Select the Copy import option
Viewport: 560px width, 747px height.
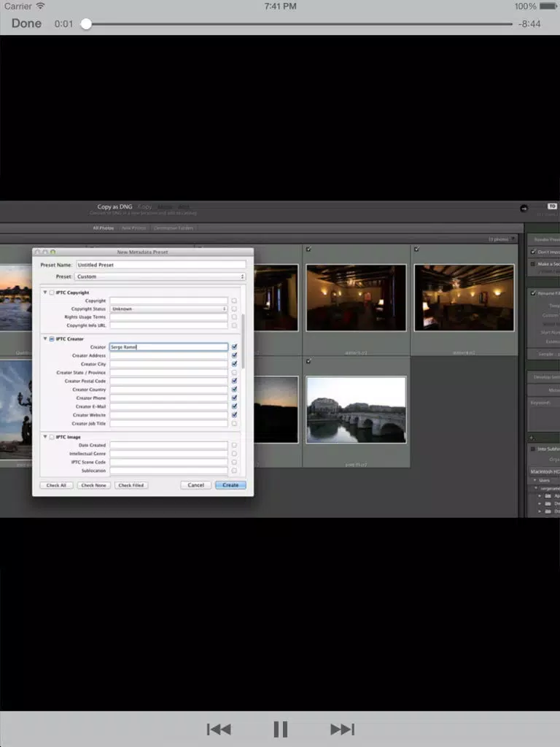pyautogui.click(x=145, y=206)
